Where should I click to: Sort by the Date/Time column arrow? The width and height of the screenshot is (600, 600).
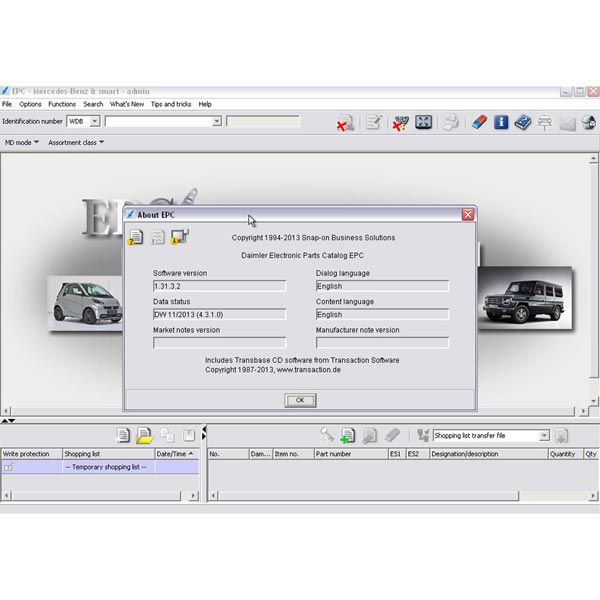(x=191, y=453)
